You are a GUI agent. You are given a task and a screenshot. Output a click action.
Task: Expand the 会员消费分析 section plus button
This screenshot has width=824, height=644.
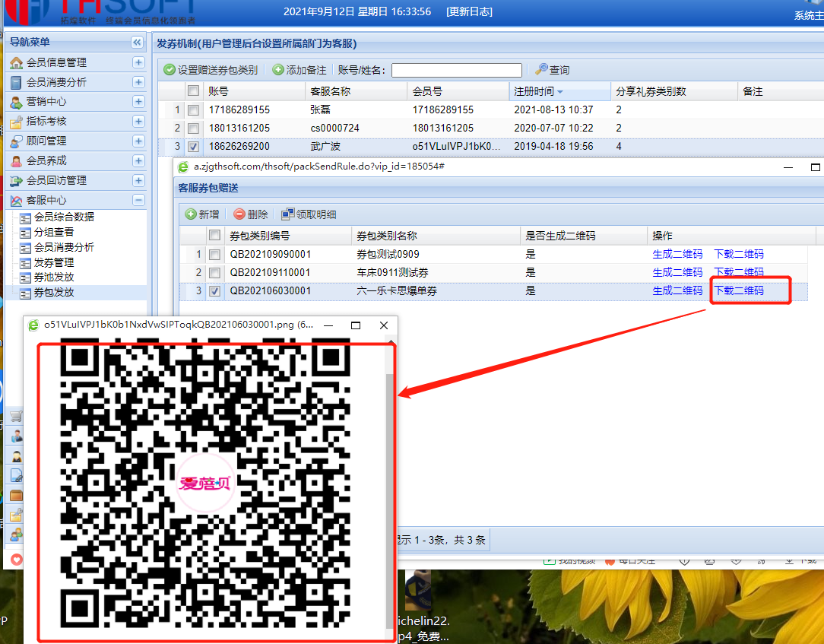[x=138, y=83]
